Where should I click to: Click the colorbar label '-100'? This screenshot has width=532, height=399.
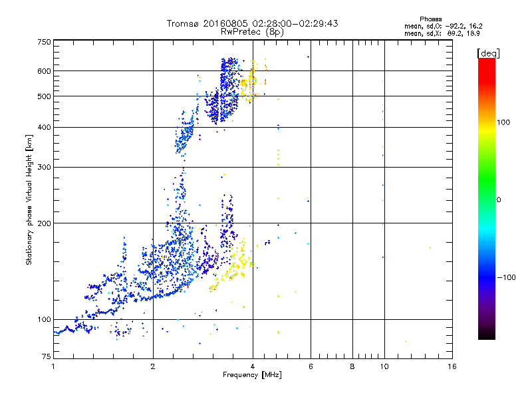[x=506, y=277]
